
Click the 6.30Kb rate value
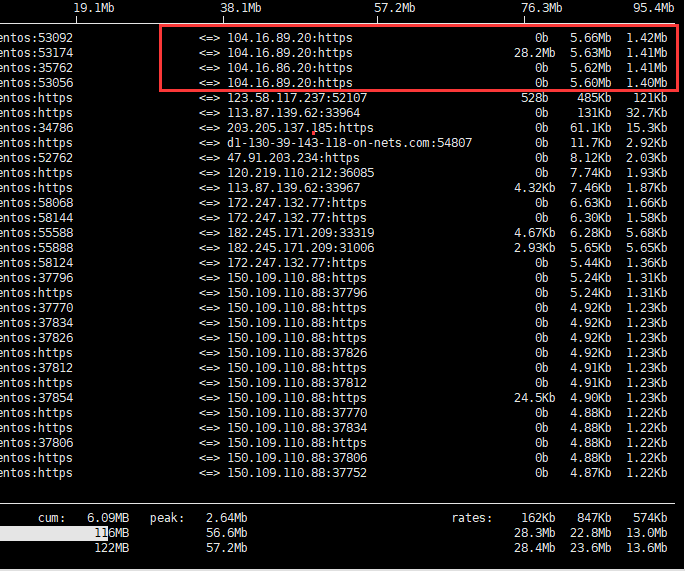590,218
